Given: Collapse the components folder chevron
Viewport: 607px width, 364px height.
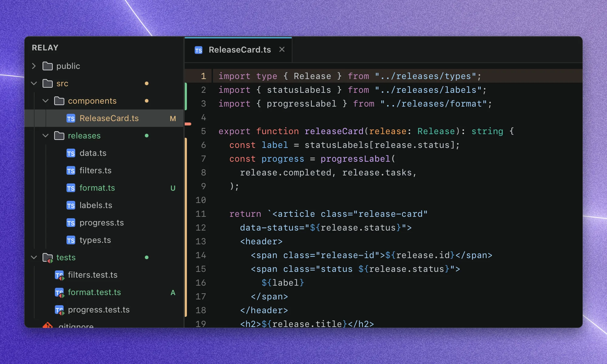Looking at the screenshot, I should click(46, 101).
